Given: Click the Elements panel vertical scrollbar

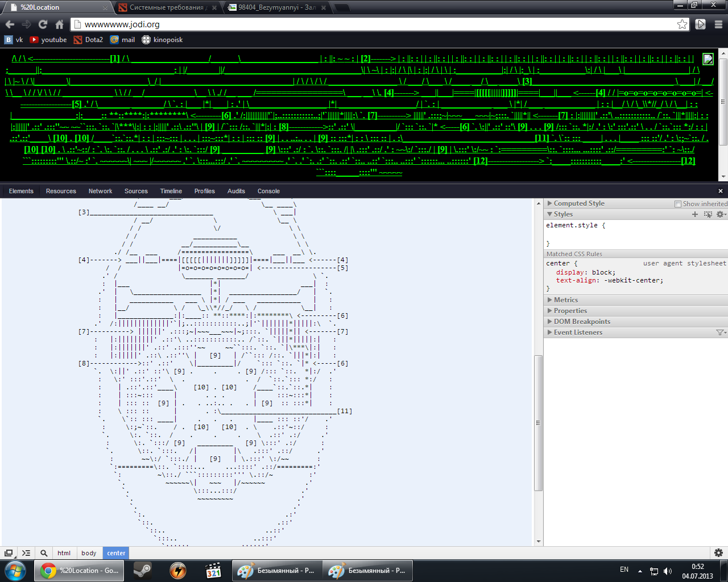Looking at the screenshot, I should pos(538,423).
